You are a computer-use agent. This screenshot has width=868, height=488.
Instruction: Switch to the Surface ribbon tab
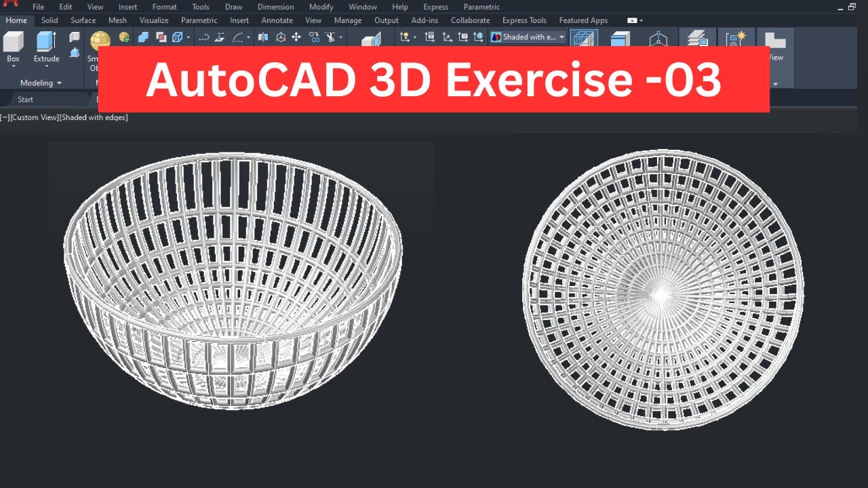click(83, 20)
